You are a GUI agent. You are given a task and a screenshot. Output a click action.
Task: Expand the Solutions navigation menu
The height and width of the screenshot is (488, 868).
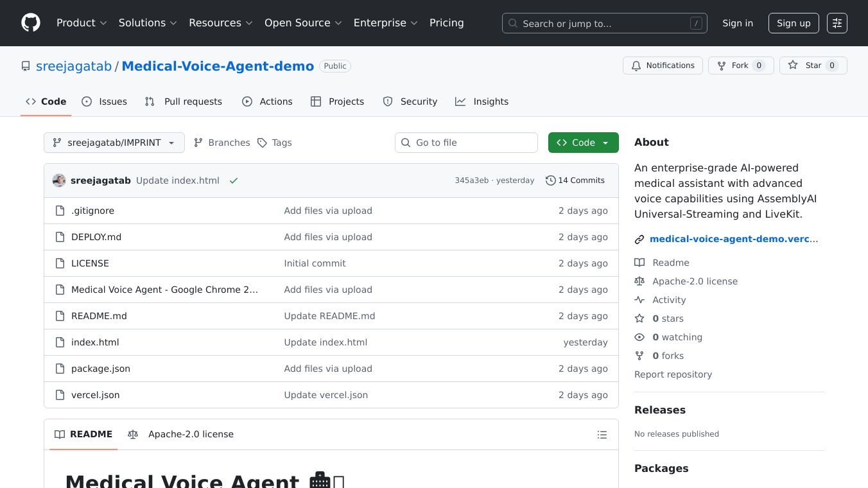(147, 23)
